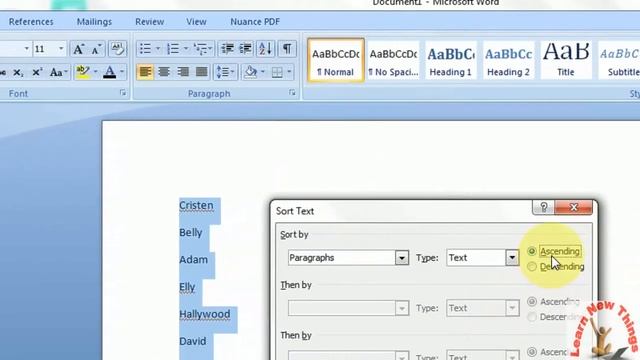Screen dimensions: 640x360
Task: Click the name Adam in the document
Action: tap(193, 260)
